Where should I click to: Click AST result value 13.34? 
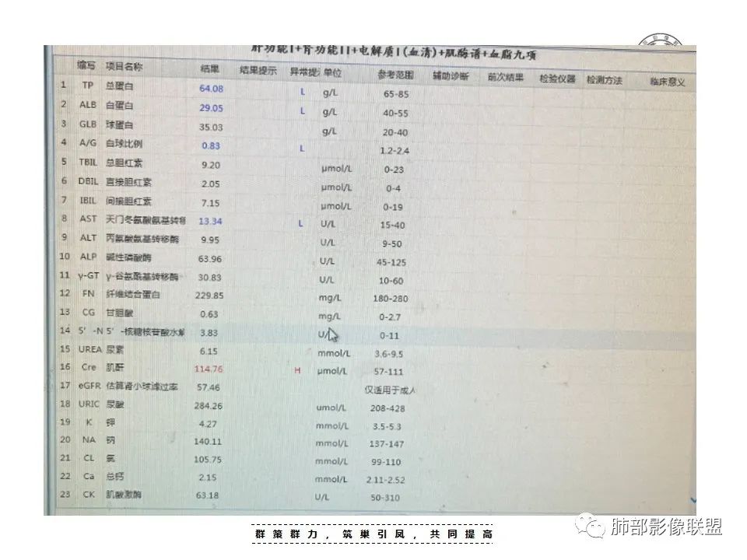[210, 221]
